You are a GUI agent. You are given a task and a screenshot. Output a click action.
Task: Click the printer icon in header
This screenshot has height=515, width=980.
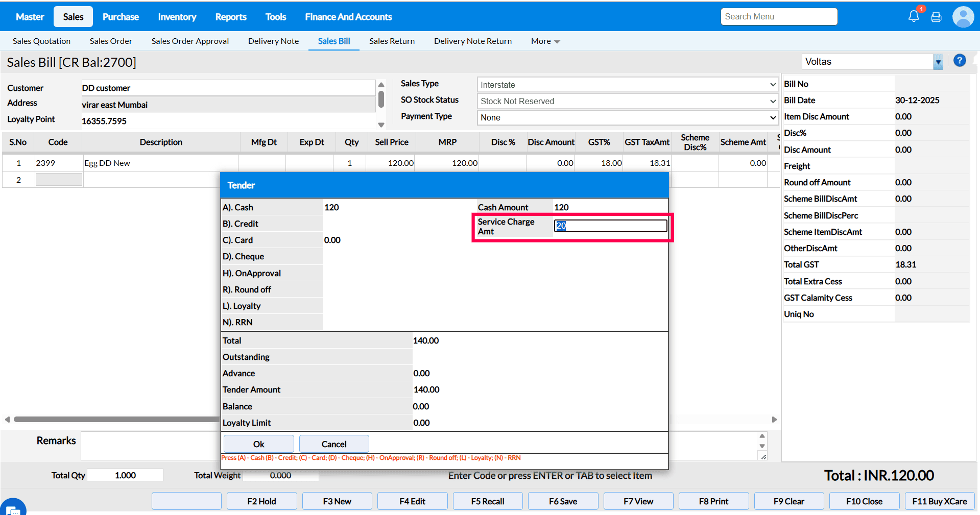(x=936, y=17)
